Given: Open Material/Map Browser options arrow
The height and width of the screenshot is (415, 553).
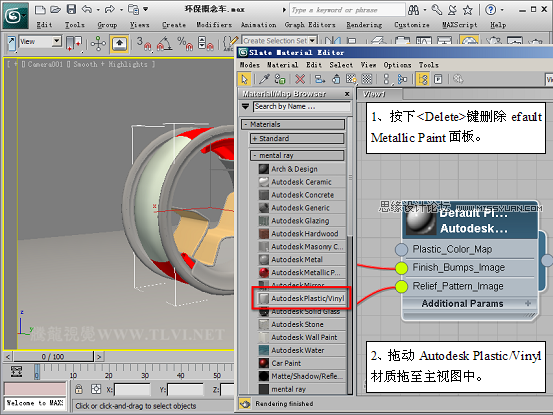Looking at the screenshot, I should point(245,106).
